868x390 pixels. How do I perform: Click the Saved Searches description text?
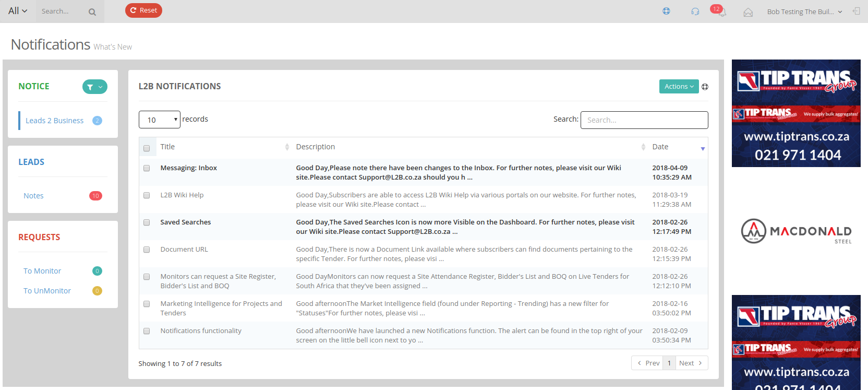pyautogui.click(x=465, y=227)
